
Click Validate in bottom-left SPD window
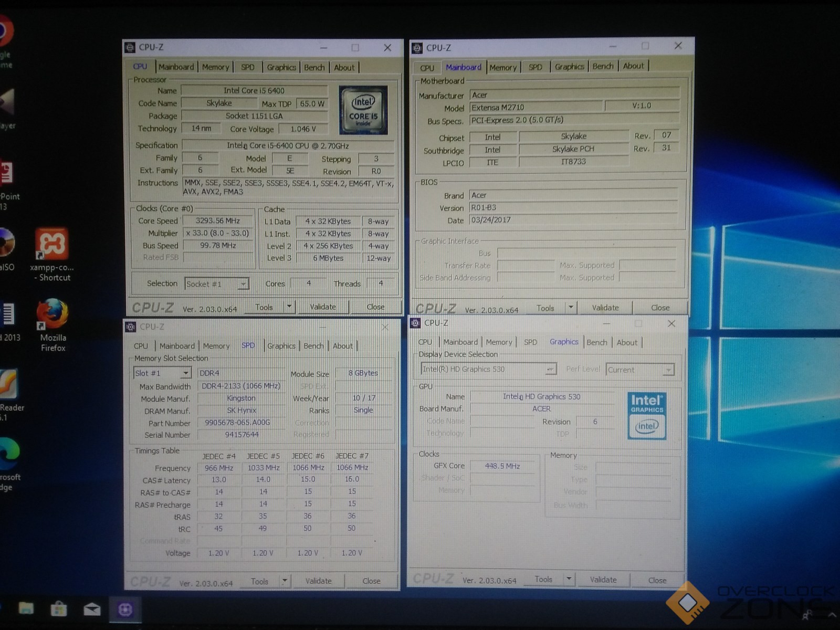pyautogui.click(x=318, y=581)
